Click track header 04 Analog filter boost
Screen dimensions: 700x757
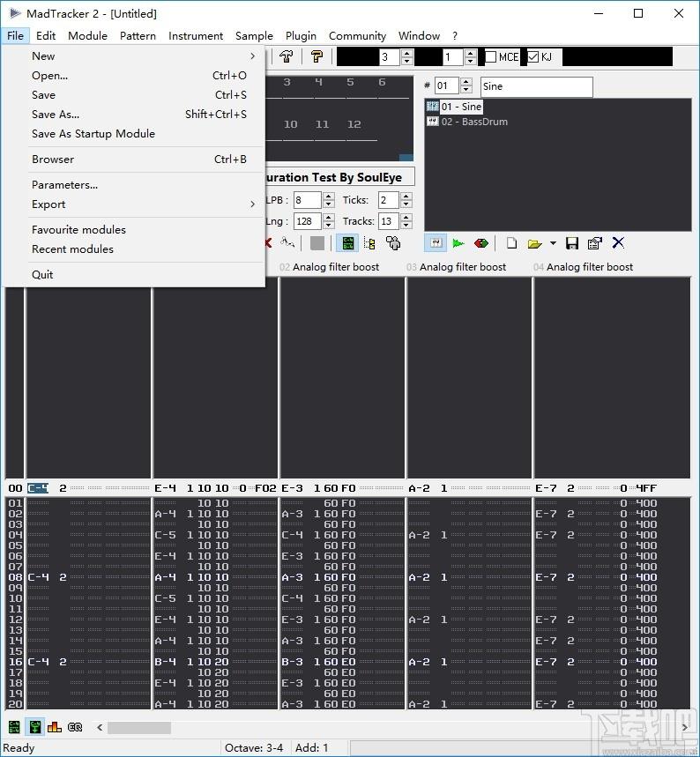click(x=583, y=266)
